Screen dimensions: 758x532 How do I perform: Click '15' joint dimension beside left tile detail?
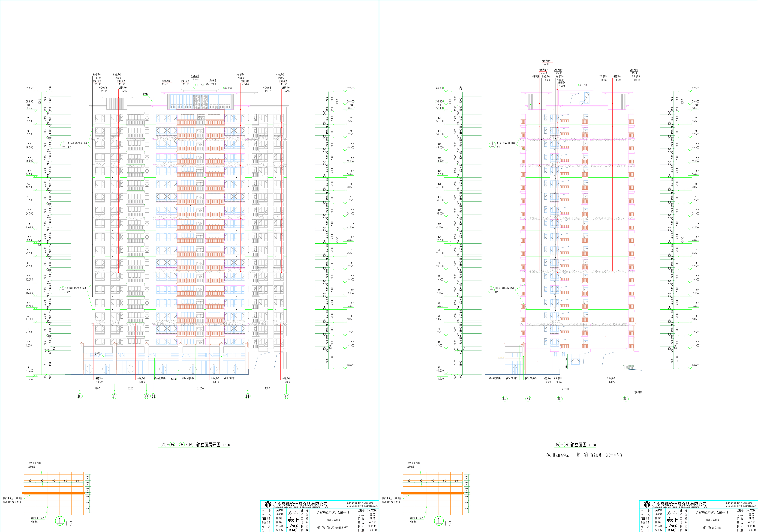click(x=88, y=494)
